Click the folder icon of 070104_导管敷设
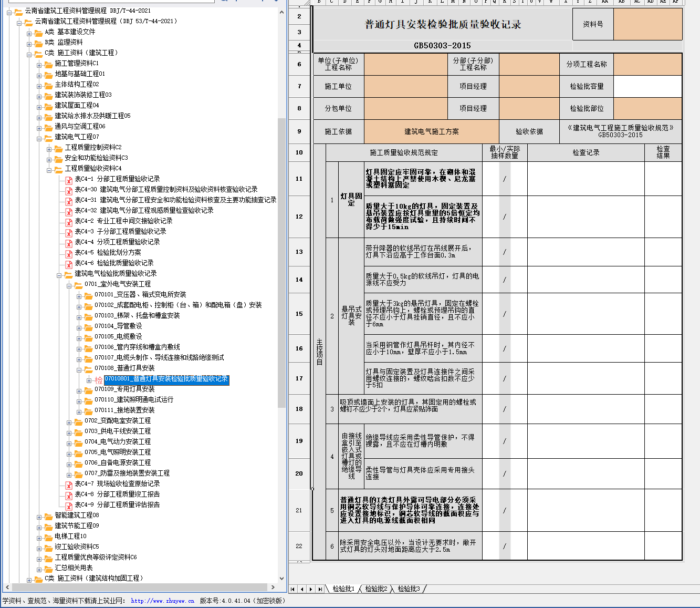The width and height of the screenshot is (700, 608). point(88,327)
